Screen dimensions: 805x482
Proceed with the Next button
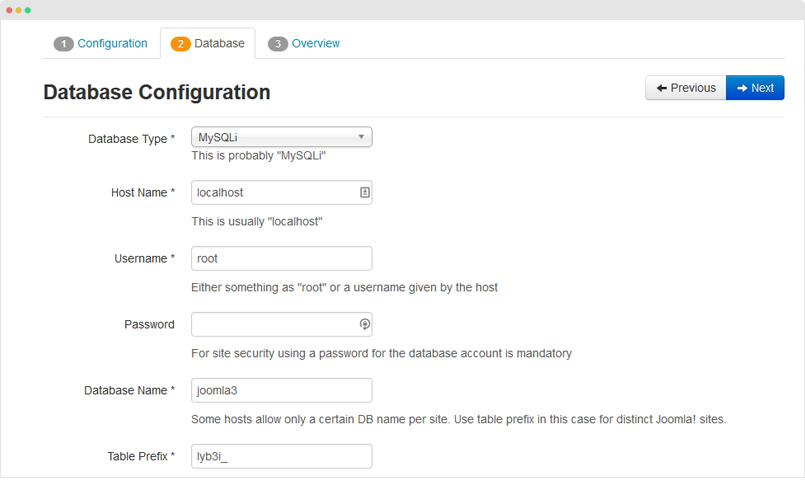[755, 88]
